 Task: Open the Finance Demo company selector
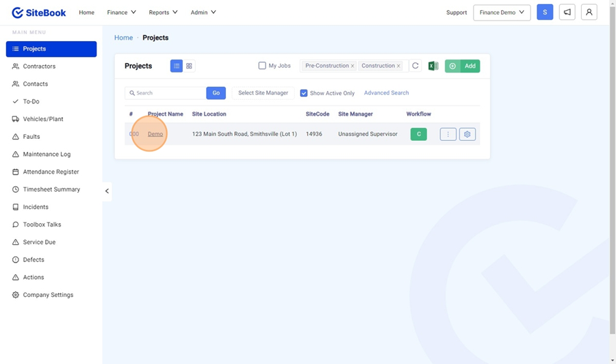coord(502,12)
